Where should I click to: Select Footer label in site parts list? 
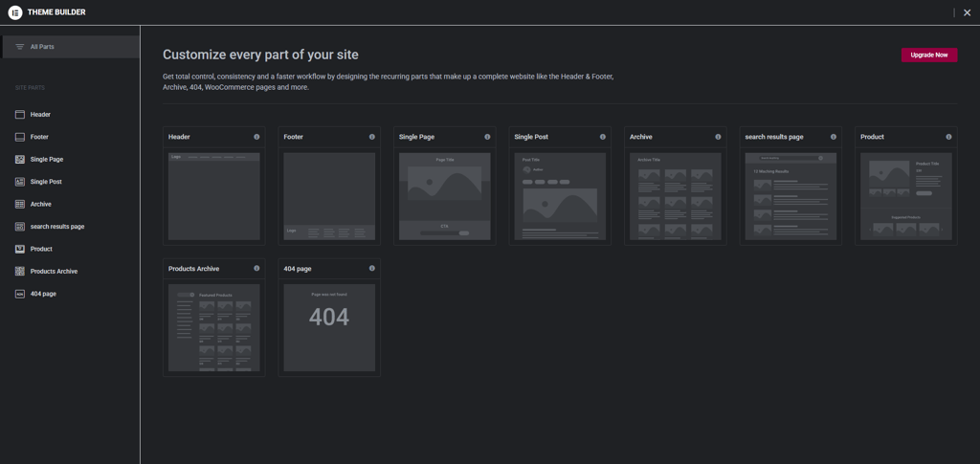click(39, 137)
